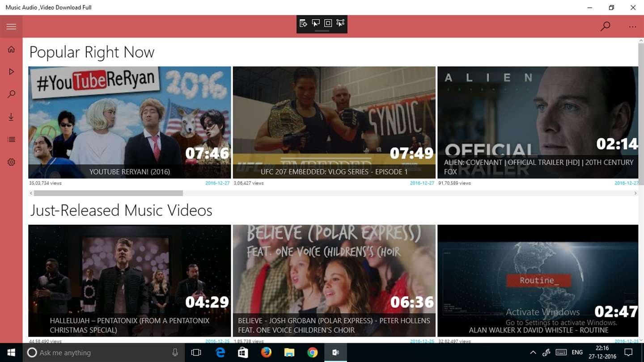Open Alan Walker Routine video thumbnail
This screenshot has height=362, width=644.
(538, 281)
